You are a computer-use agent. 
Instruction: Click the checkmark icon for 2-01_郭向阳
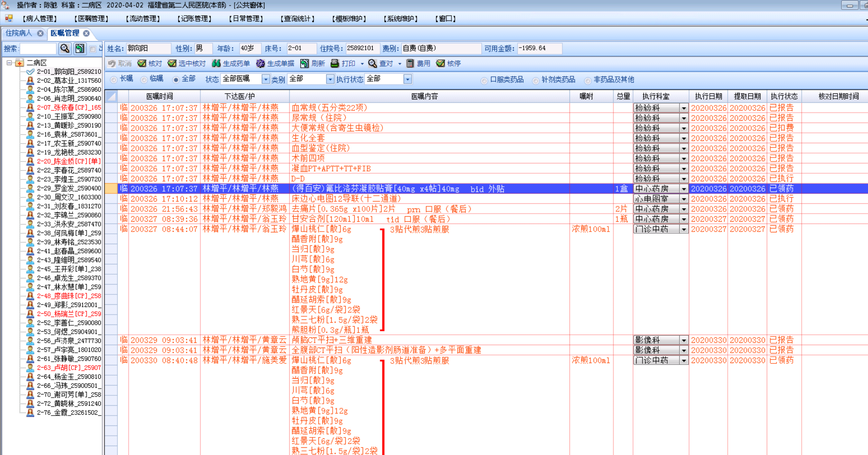30,72
